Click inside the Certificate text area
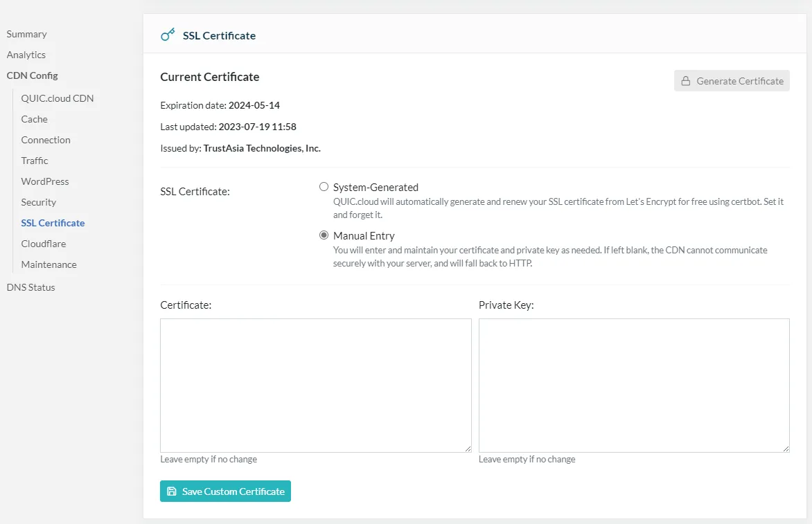The width and height of the screenshot is (812, 524). (x=315, y=385)
